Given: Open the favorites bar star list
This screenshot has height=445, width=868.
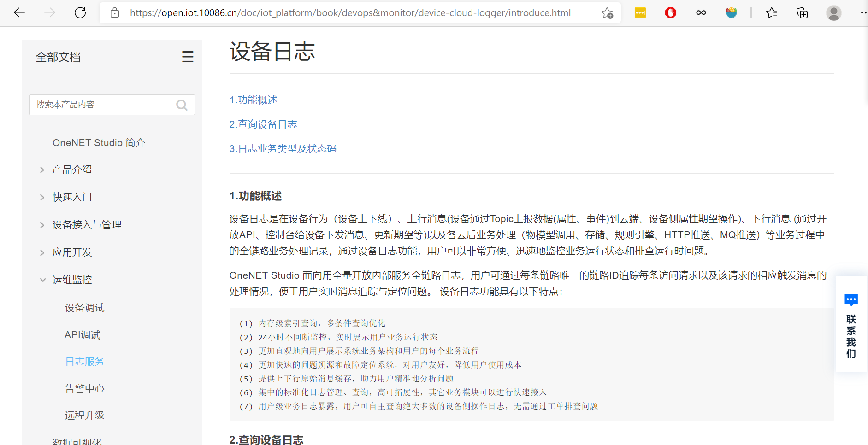Looking at the screenshot, I should (772, 13).
